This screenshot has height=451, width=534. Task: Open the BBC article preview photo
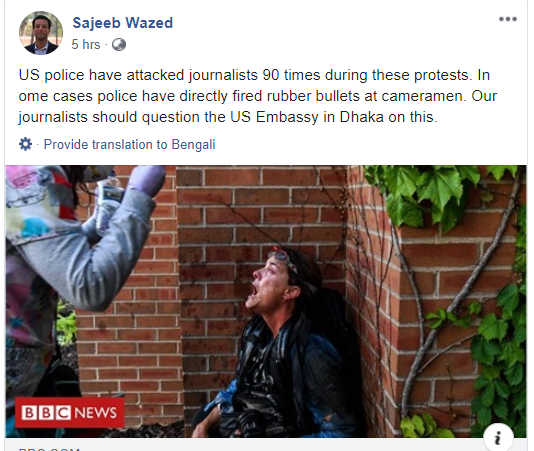pyautogui.click(x=266, y=301)
